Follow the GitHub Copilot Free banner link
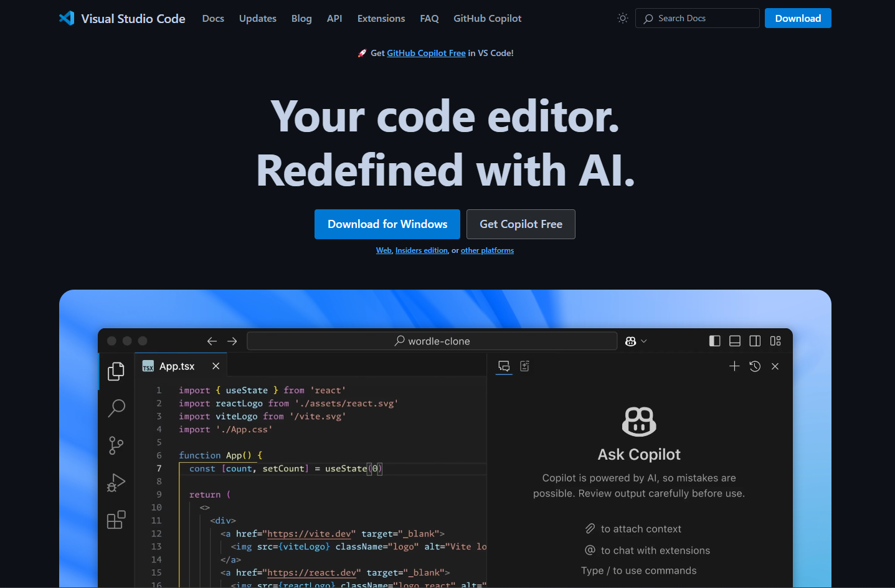 coord(426,53)
